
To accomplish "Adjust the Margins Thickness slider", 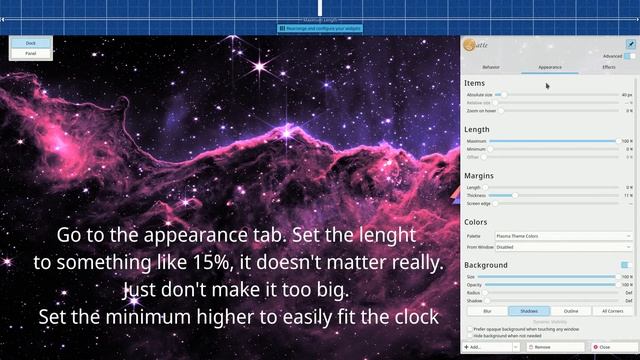I will 554,196.
